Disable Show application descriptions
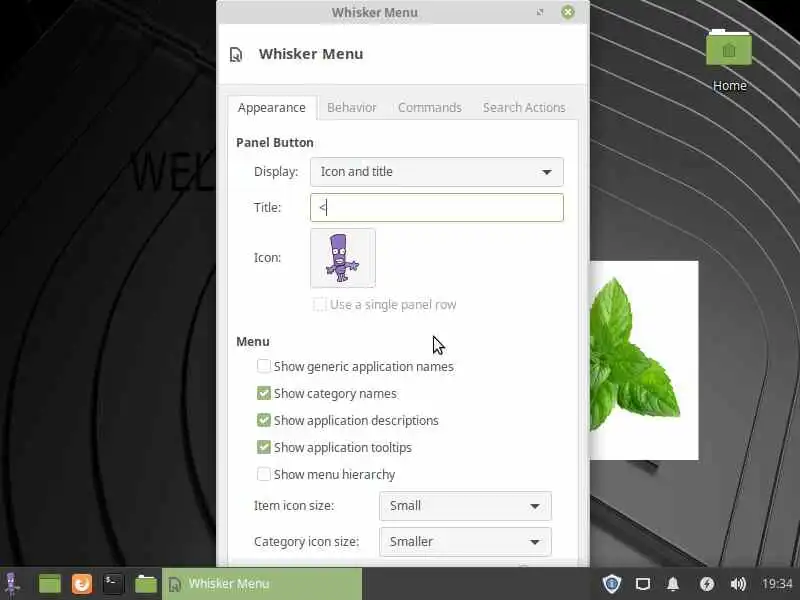Screen dimensions: 800x600 [264, 420]
